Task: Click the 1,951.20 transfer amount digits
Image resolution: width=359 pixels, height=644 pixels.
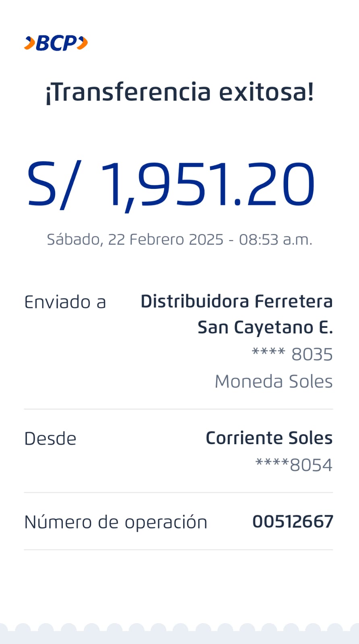Action: [207, 184]
